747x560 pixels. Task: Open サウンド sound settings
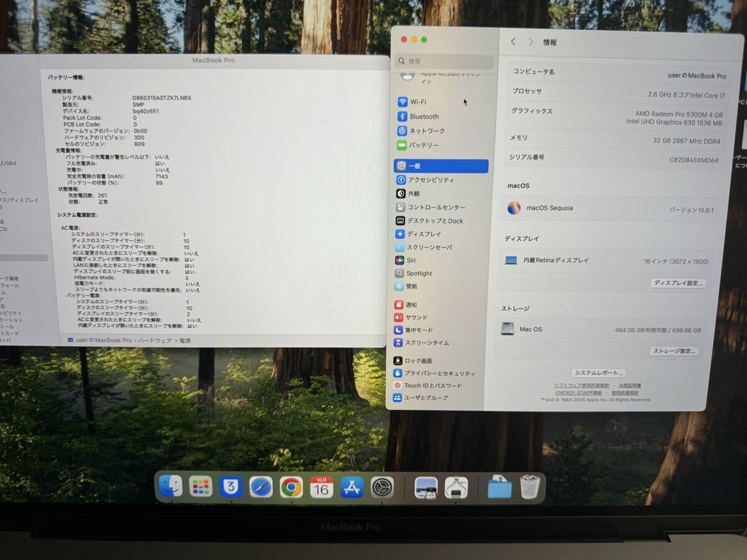(411, 317)
